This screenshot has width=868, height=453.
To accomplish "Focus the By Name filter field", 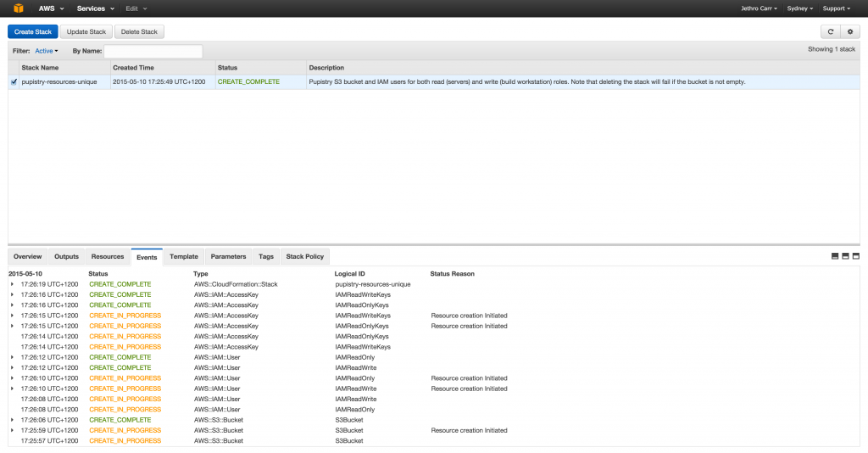I will (x=153, y=51).
